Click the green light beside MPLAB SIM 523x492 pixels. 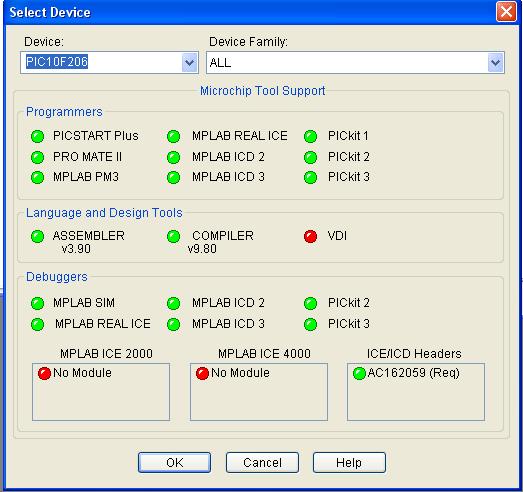tap(37, 303)
